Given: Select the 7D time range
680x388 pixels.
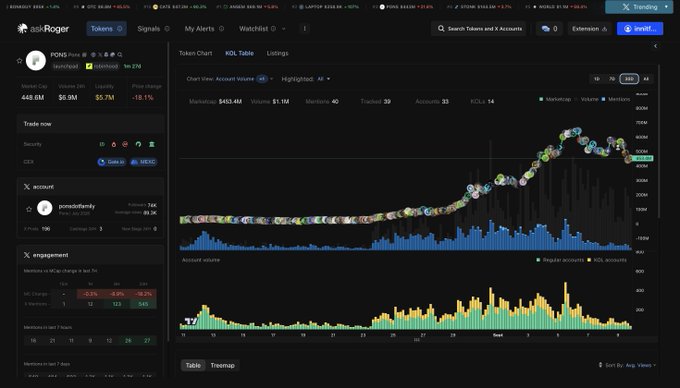Looking at the screenshot, I should (x=612, y=79).
